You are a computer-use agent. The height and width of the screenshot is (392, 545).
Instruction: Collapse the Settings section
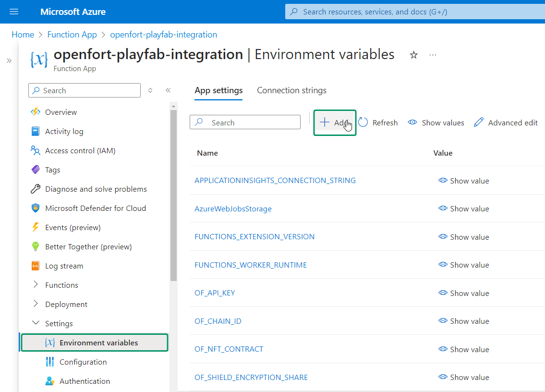click(35, 323)
